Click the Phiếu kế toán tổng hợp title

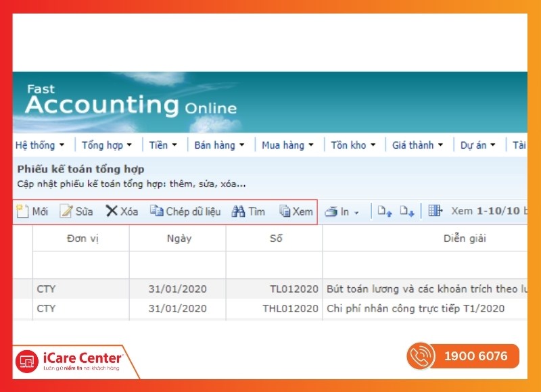(x=80, y=169)
